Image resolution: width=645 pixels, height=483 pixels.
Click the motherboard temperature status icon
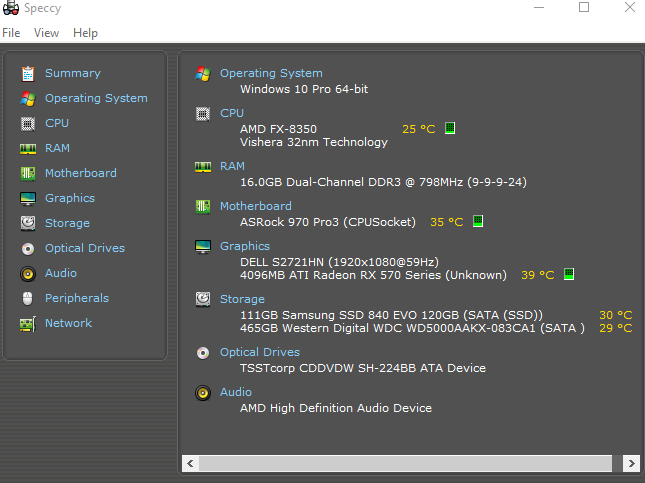(478, 221)
